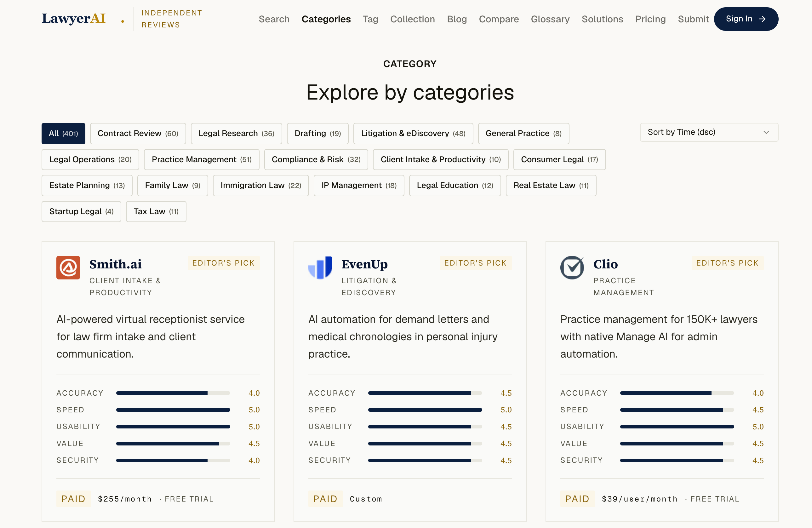Open the Solutions nav link
Screen dimensions: 812x528
(x=602, y=19)
